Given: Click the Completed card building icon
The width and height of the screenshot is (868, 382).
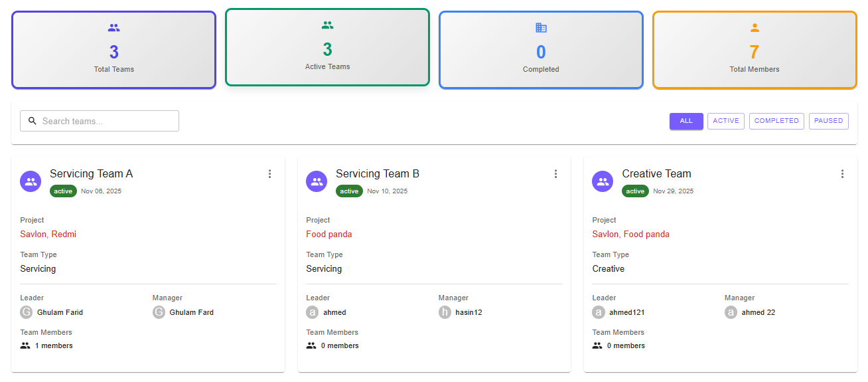Looking at the screenshot, I should click(541, 28).
